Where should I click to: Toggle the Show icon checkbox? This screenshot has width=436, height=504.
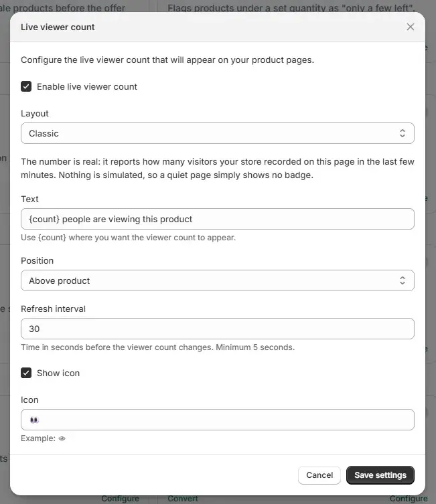tap(26, 373)
